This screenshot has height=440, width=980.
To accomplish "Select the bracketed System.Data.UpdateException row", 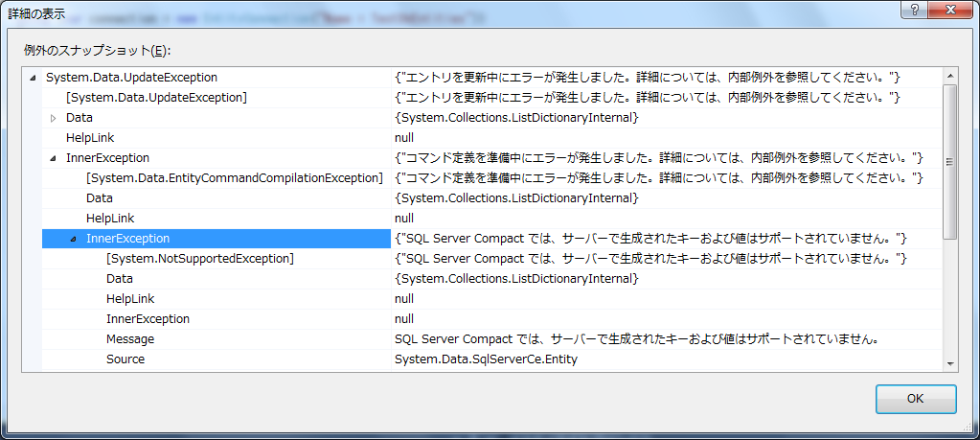I will [491, 98].
